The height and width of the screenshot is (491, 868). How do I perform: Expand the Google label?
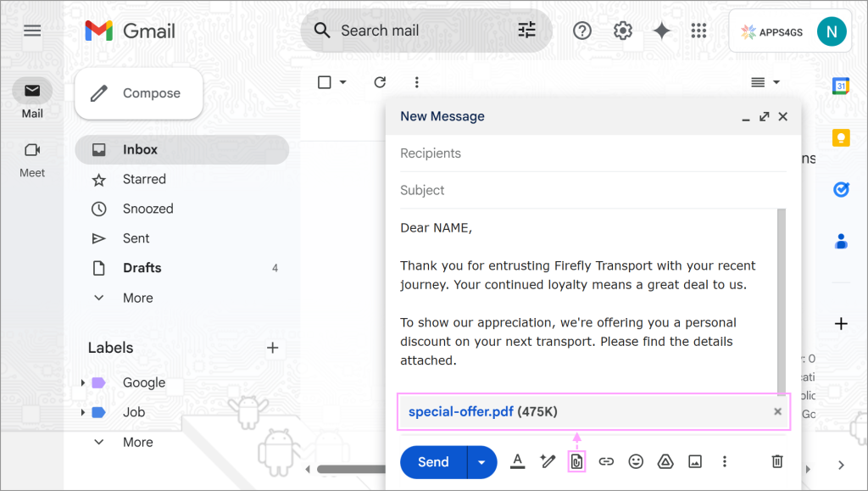tap(83, 383)
